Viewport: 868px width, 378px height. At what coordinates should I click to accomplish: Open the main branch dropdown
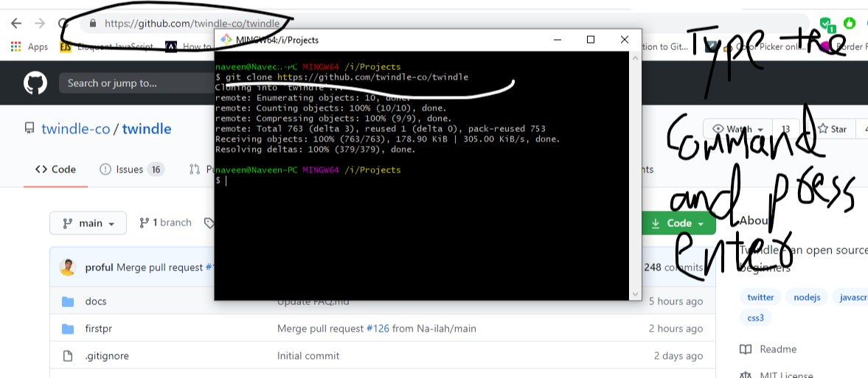[88, 223]
